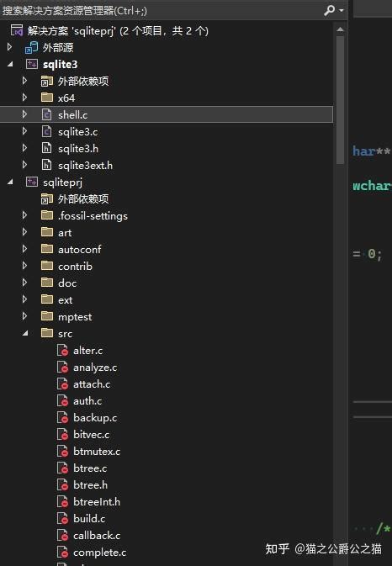Click 外部依赖项 icon under sqliteprj
Viewport: 392px width, 566px height.
coord(47,198)
